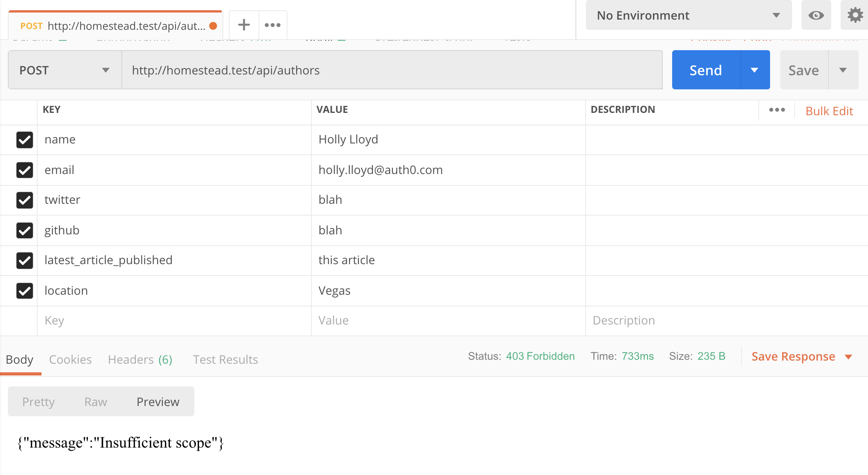Open a new request tab with plus icon

(244, 25)
